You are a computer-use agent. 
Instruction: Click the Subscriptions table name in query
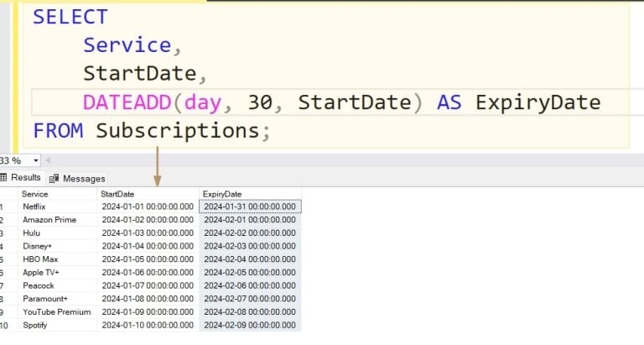(x=178, y=131)
